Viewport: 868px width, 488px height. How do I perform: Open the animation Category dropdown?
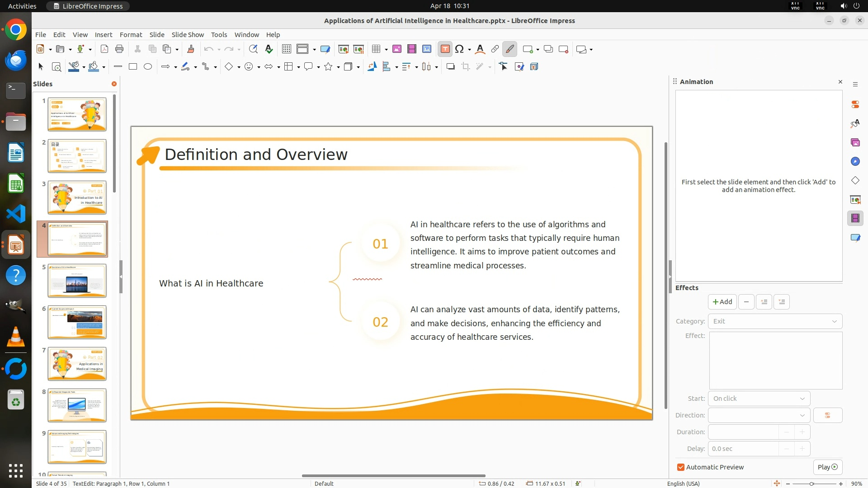[775, 321]
